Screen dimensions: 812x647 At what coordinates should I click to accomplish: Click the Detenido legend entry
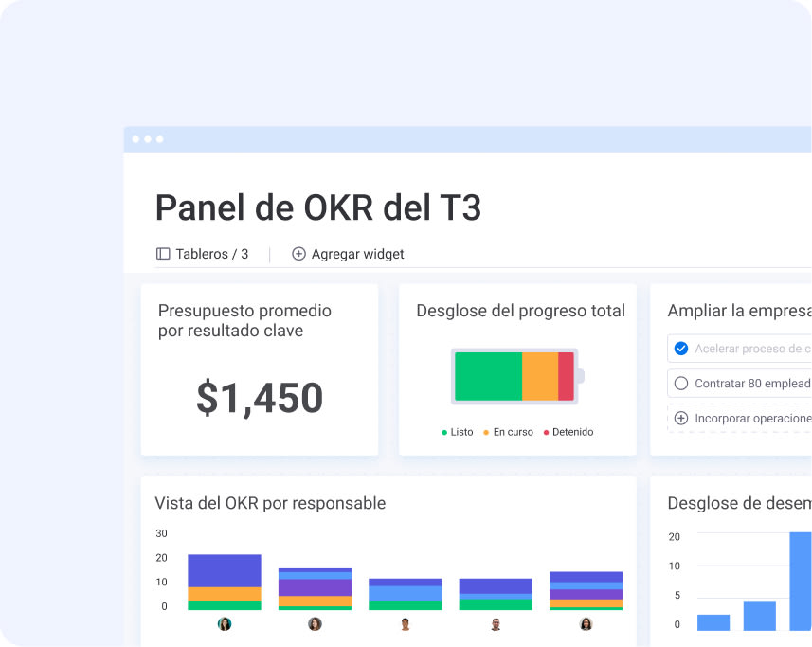[x=568, y=432]
